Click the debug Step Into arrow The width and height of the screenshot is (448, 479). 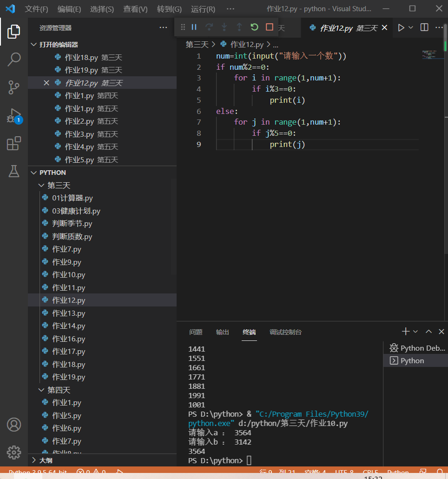224,27
